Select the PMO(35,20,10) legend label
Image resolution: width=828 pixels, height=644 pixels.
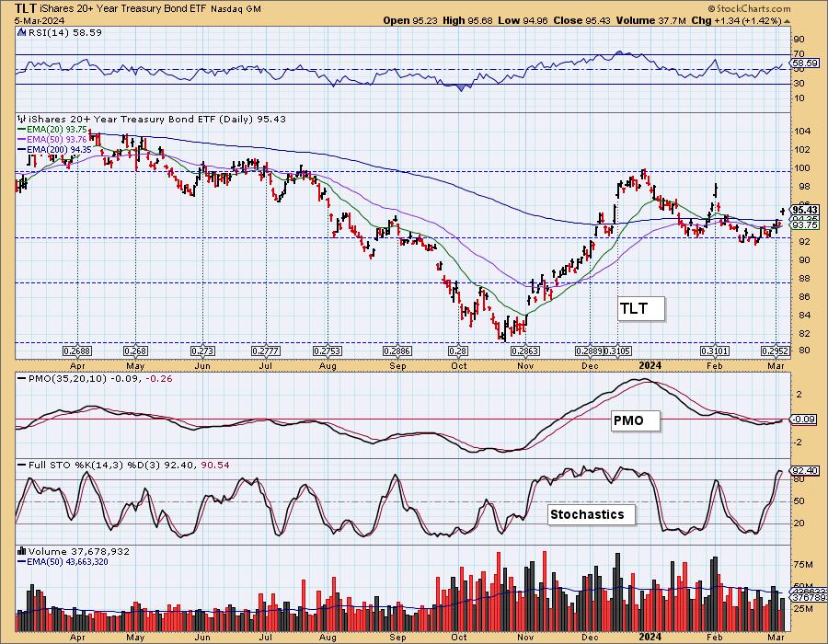pos(67,378)
